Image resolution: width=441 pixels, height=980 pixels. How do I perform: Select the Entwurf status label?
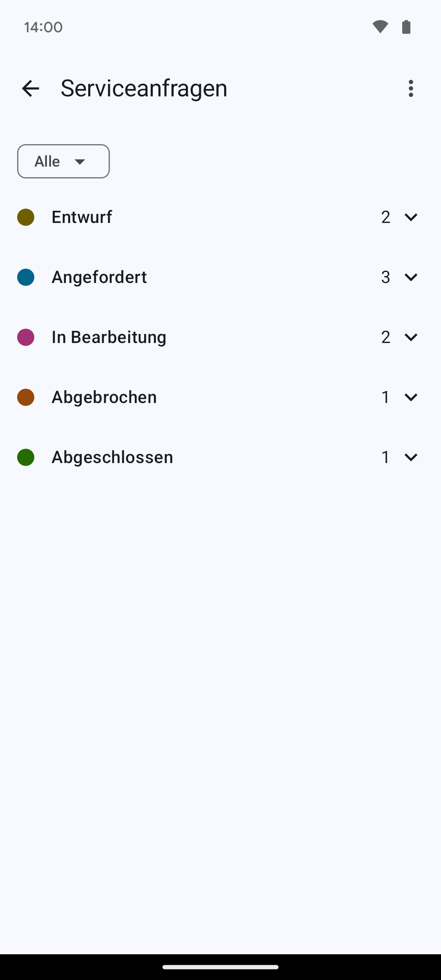(x=82, y=217)
